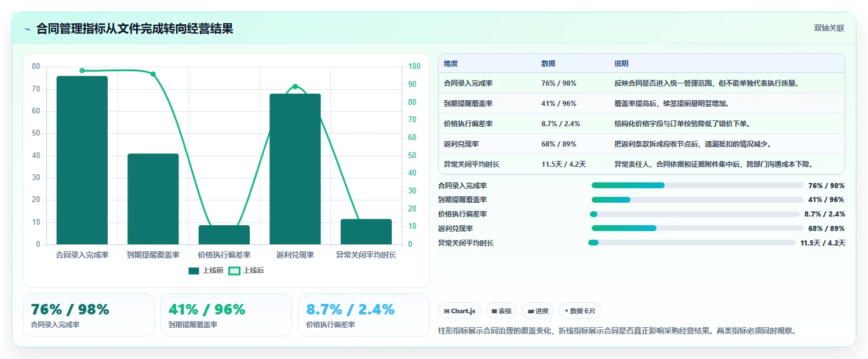Click the table value 8.7% / 2.4%

click(x=561, y=124)
